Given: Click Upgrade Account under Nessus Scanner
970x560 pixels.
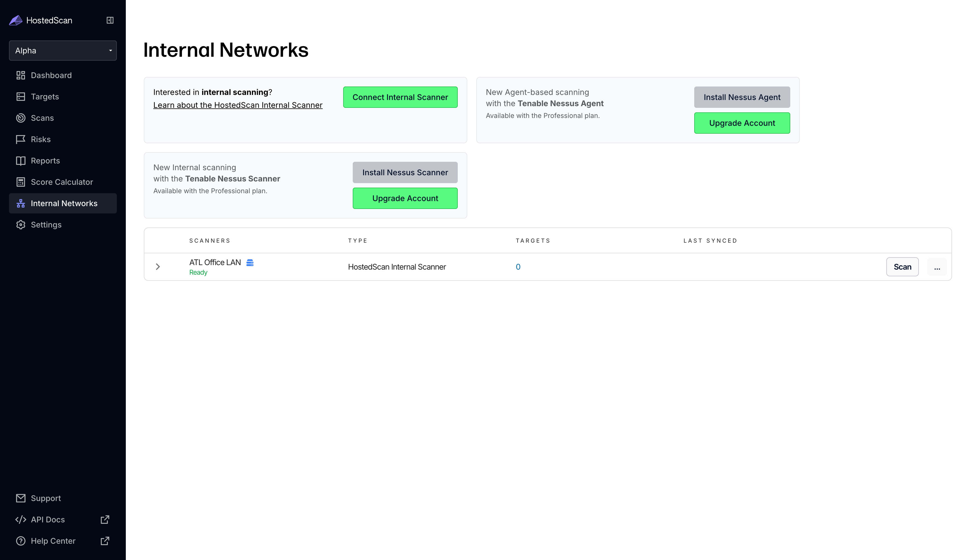Looking at the screenshot, I should pyautogui.click(x=405, y=199).
